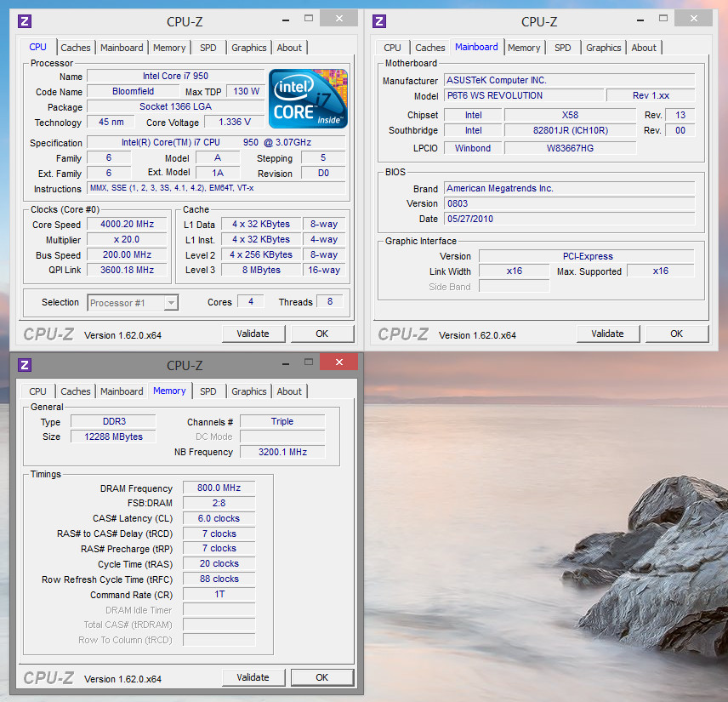Open Caches tab in the Memory window
728x702 pixels.
pyautogui.click(x=76, y=391)
